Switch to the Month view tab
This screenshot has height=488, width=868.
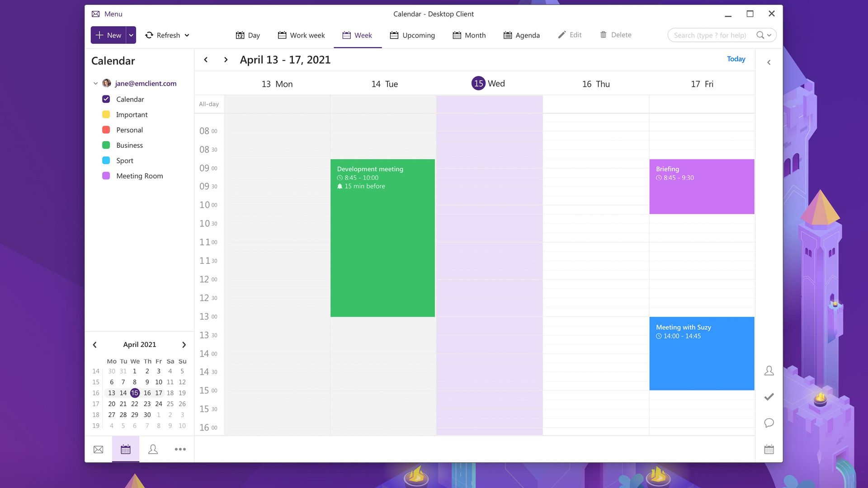pyautogui.click(x=469, y=35)
